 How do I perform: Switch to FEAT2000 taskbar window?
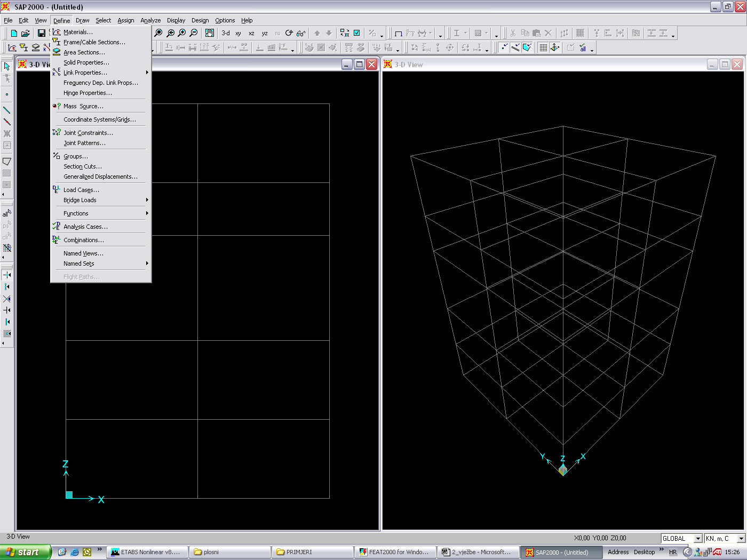click(x=395, y=552)
